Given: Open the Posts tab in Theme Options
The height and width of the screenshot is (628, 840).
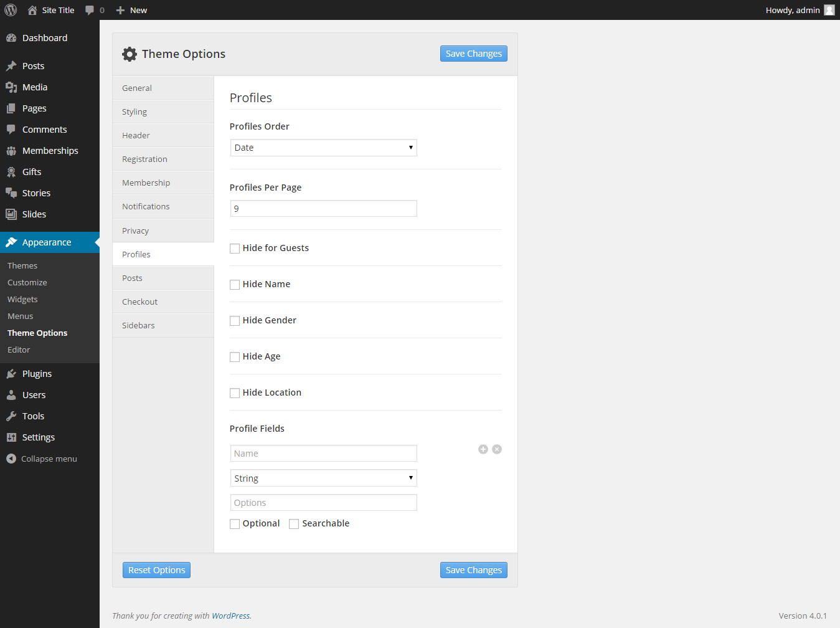Looking at the screenshot, I should [x=163, y=278].
